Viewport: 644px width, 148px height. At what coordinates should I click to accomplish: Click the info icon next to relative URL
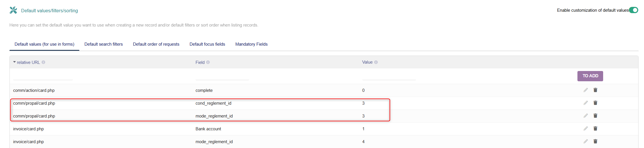[43, 62]
